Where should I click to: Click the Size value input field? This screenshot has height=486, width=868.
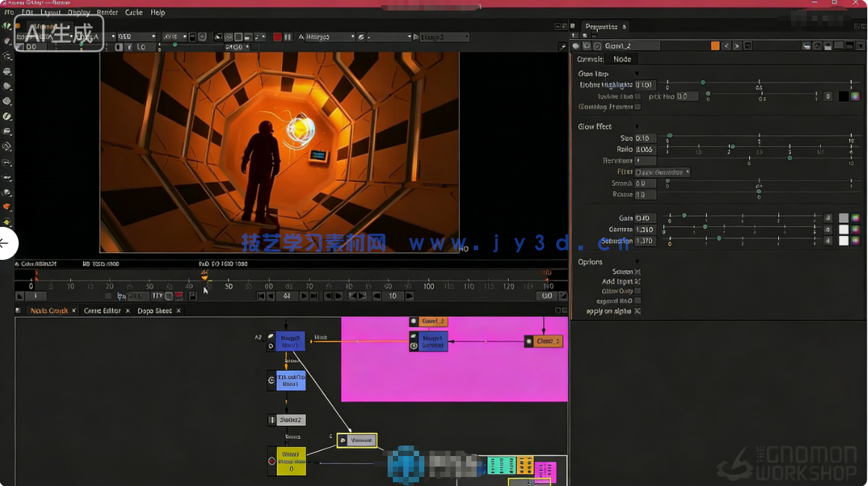pos(645,139)
